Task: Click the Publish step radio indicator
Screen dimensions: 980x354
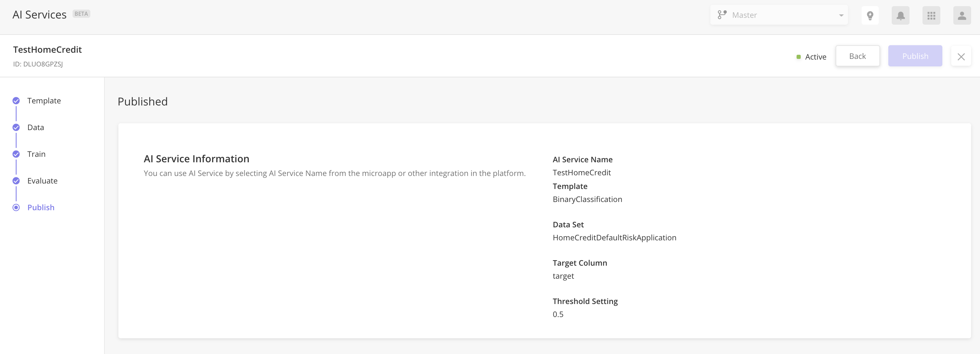Action: [16, 207]
